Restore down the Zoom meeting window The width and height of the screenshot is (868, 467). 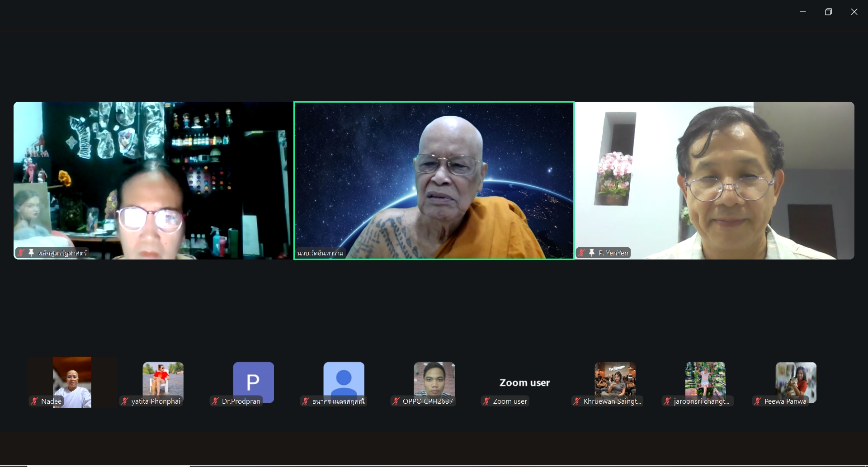tap(828, 12)
